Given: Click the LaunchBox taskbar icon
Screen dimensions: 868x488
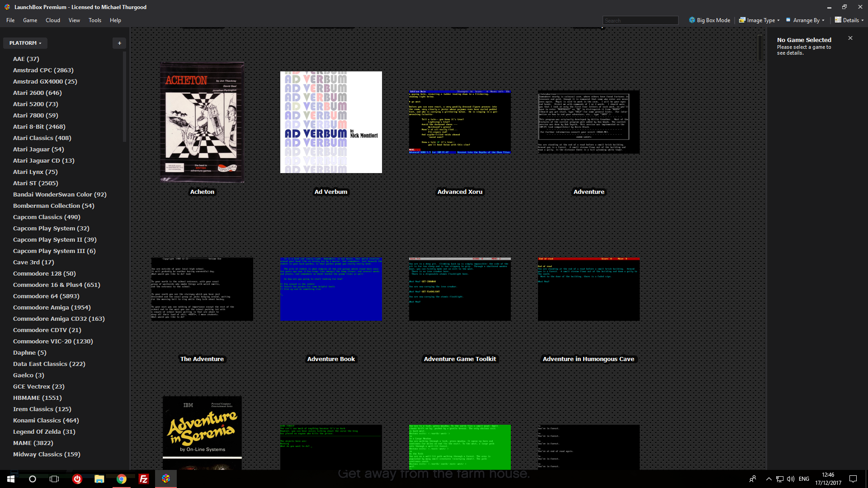Looking at the screenshot, I should pos(166,479).
